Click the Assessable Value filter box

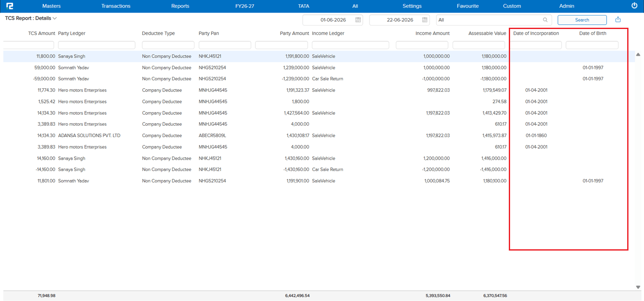tap(479, 45)
